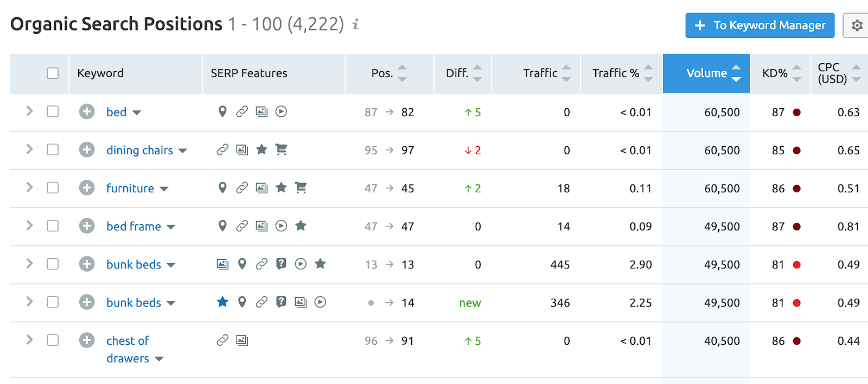Click blue image pack icon in position 13 row
This screenshot has width=868, height=384.
(222, 264)
